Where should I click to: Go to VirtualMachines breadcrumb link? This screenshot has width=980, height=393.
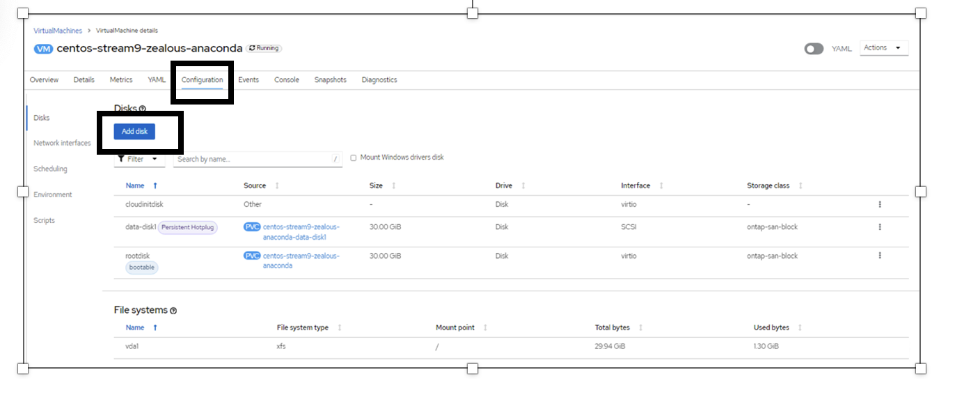click(58, 31)
